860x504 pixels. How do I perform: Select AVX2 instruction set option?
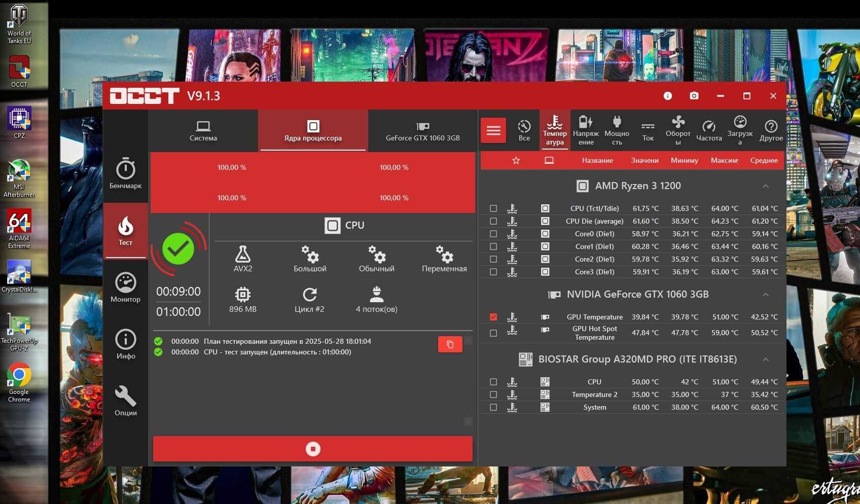243,259
